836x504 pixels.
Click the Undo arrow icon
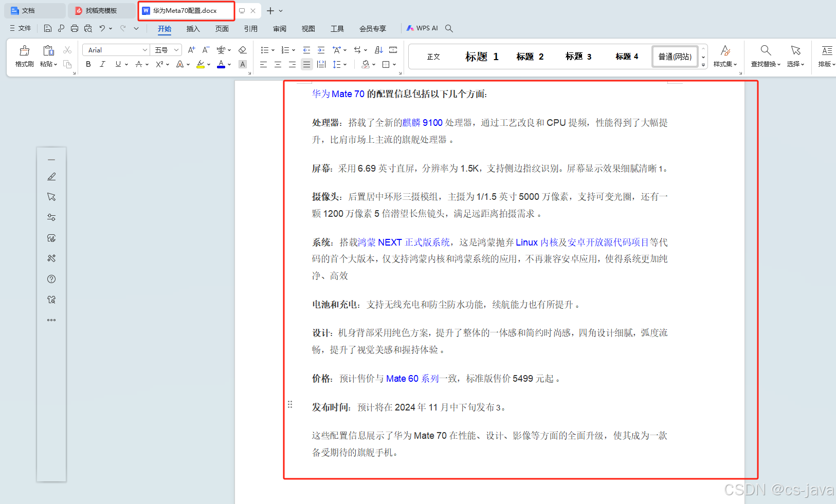[102, 28]
